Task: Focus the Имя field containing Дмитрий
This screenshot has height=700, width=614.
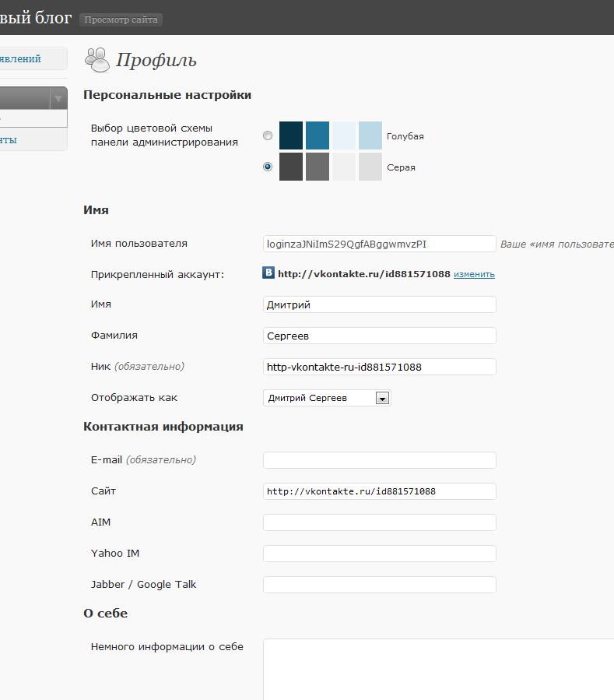Action: [x=380, y=304]
